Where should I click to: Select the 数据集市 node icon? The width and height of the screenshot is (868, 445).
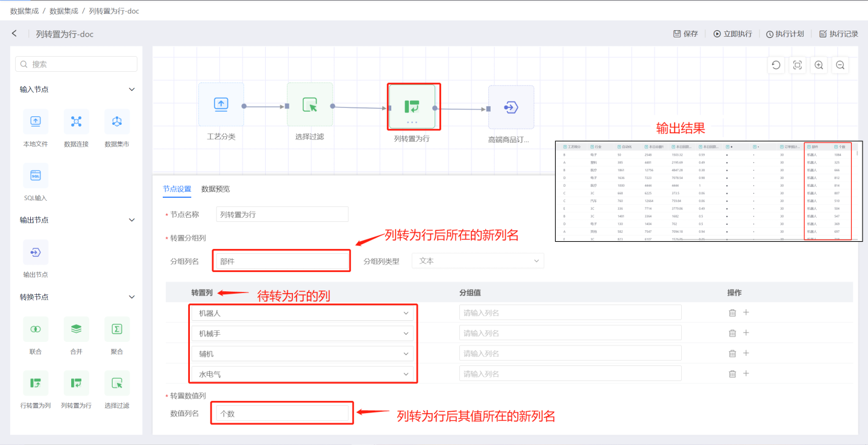(x=117, y=122)
